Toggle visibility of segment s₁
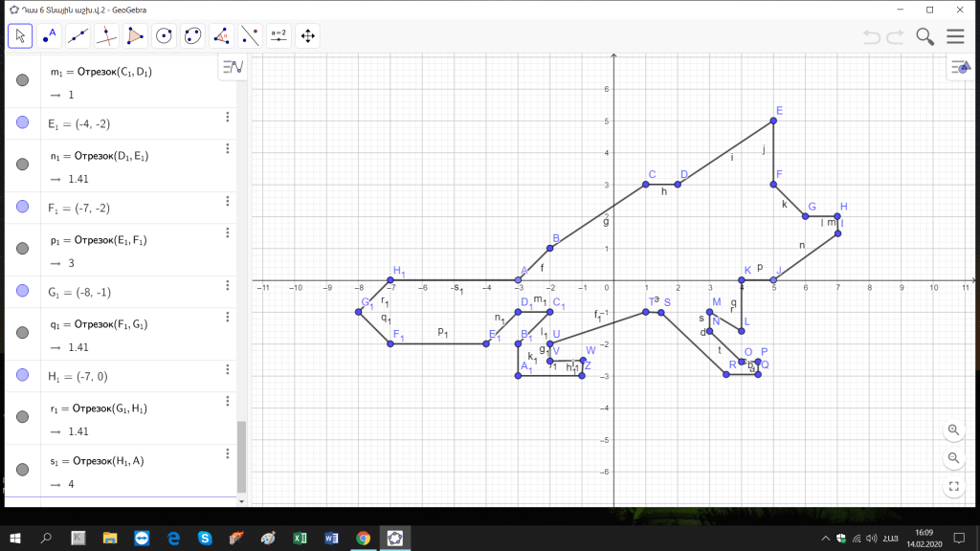980x551 pixels. (23, 471)
